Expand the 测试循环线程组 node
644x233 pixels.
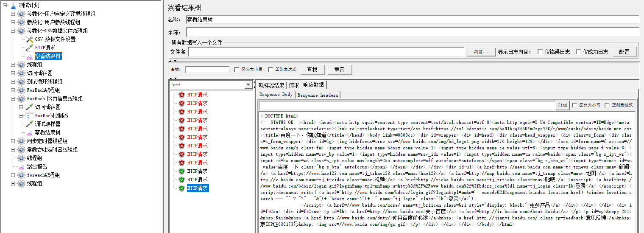[13, 81]
